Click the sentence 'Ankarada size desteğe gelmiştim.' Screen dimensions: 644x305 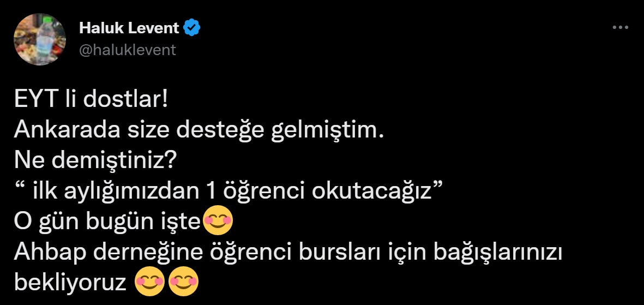coord(199,131)
